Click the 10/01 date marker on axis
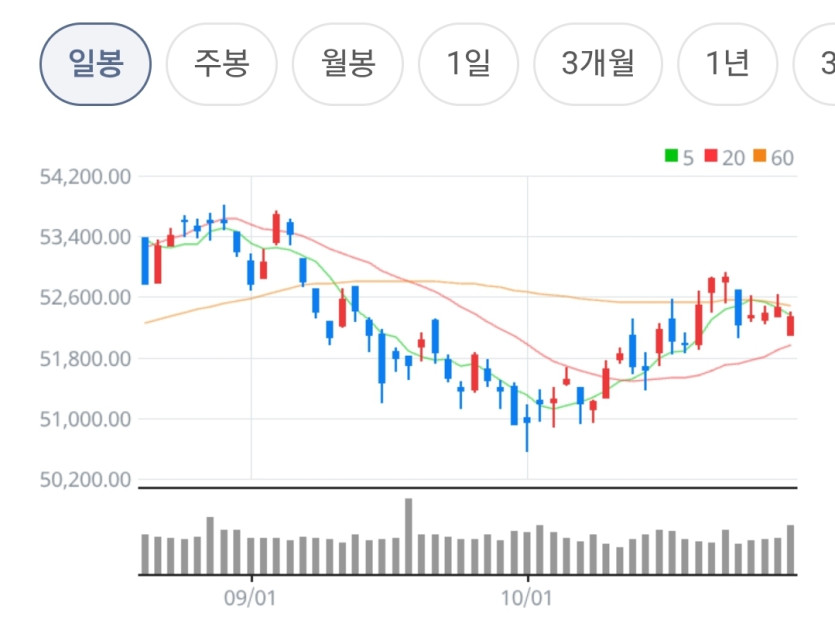835x623 pixels. 526,598
